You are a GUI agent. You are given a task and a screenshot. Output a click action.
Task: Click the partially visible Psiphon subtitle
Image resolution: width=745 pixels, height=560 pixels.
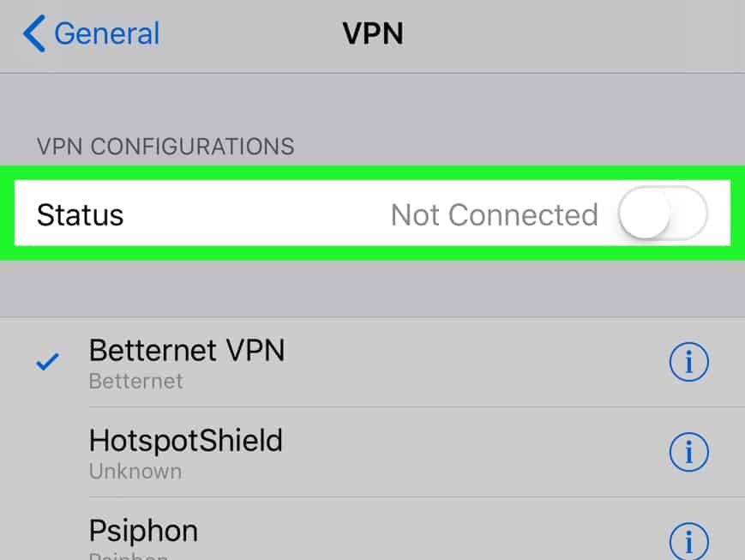(129, 556)
